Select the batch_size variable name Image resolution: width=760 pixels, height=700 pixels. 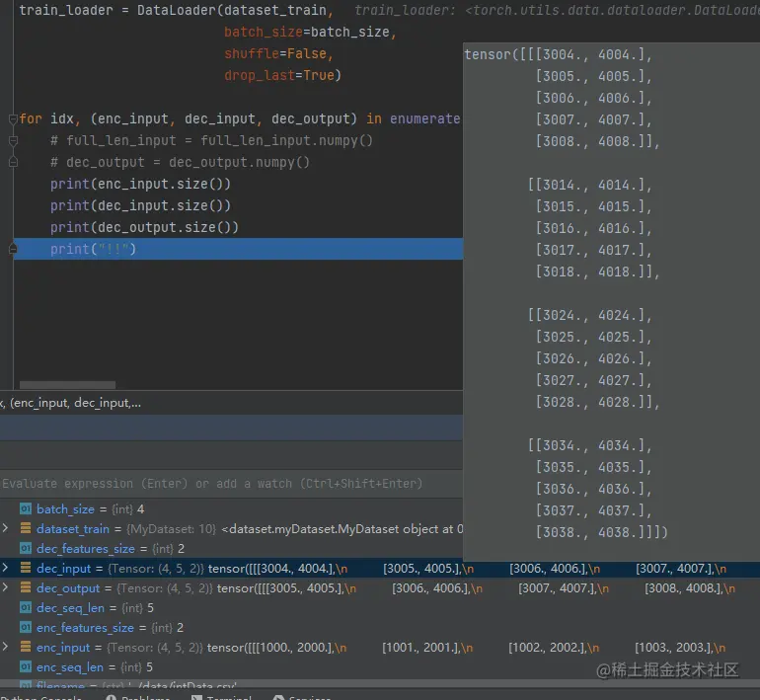[65, 509]
